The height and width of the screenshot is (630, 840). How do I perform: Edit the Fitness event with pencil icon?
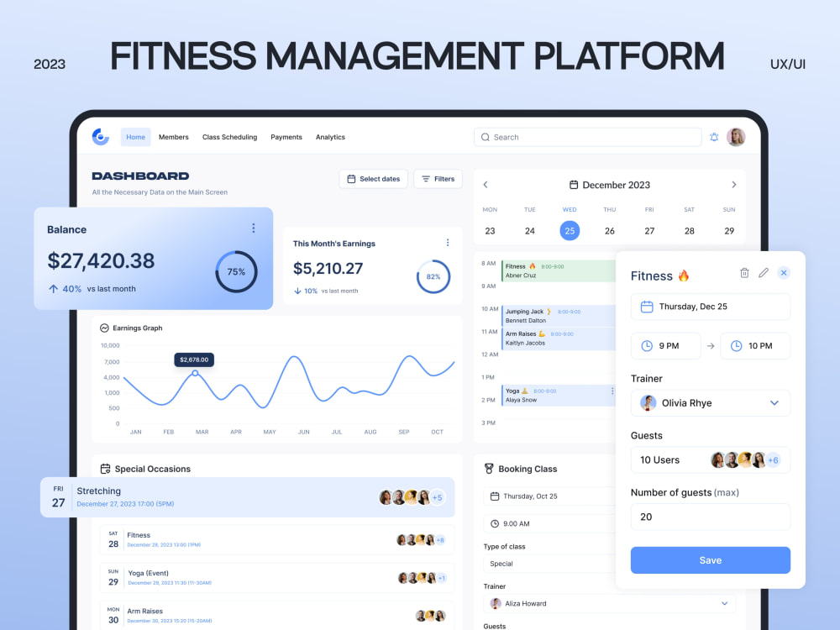764,273
